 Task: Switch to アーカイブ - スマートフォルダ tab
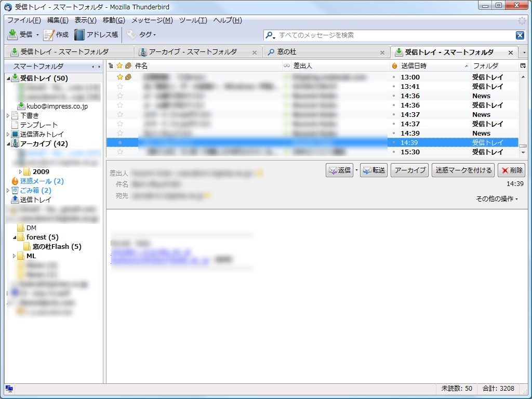tap(197, 52)
